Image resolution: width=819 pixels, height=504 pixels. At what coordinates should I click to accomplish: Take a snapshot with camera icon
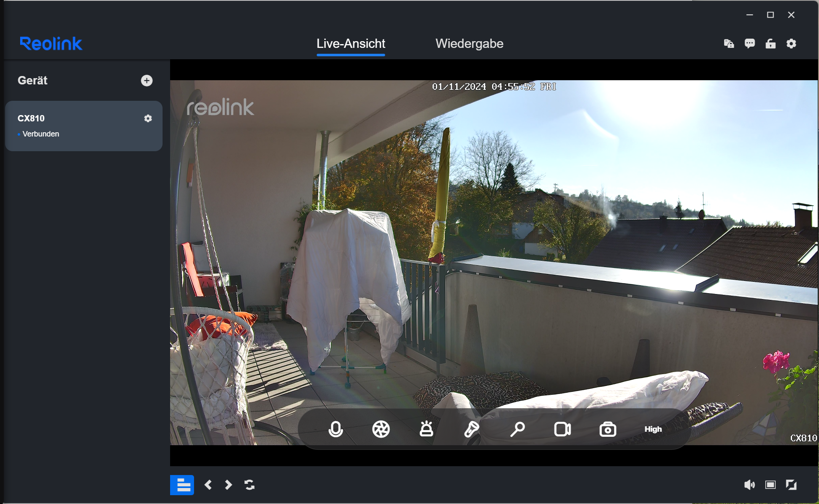[x=608, y=430]
